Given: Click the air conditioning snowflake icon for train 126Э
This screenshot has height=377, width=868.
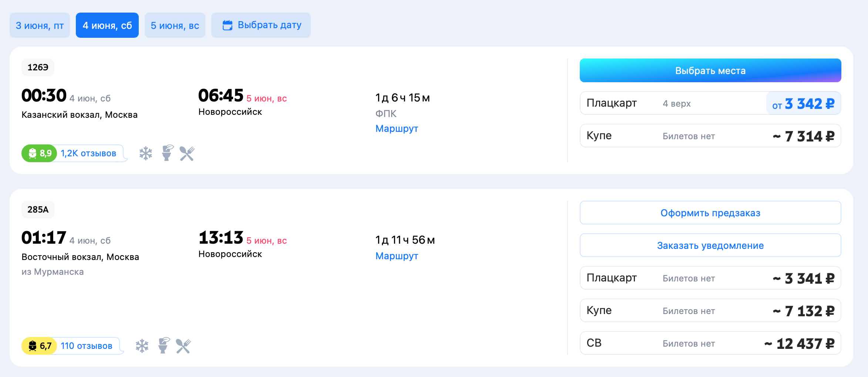Looking at the screenshot, I should click(x=145, y=153).
